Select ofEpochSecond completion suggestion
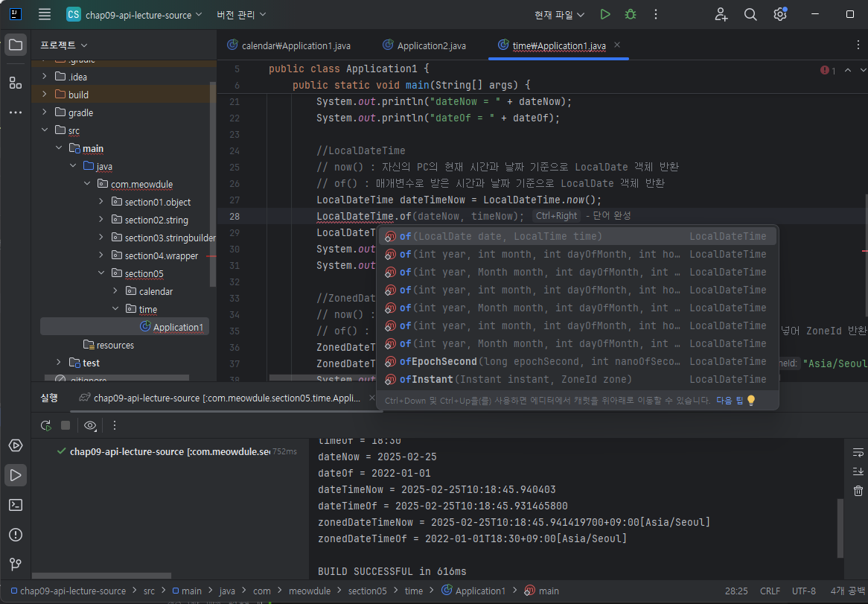 coord(577,361)
